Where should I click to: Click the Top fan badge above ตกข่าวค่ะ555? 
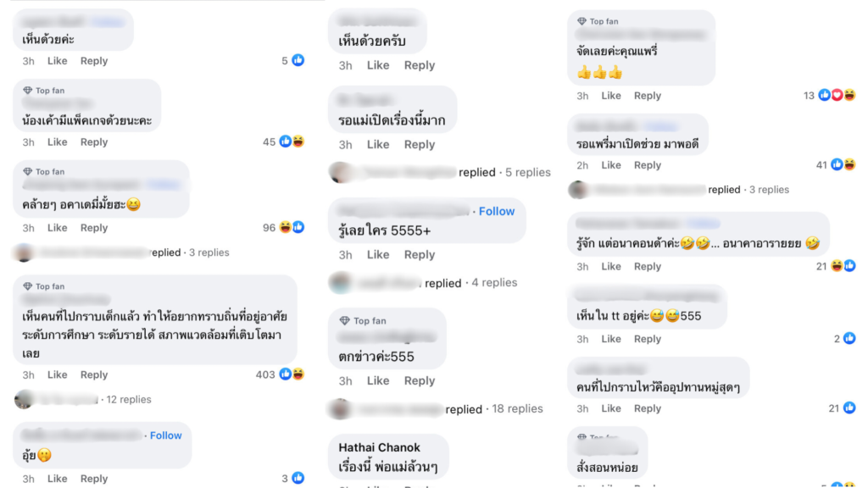(x=365, y=321)
